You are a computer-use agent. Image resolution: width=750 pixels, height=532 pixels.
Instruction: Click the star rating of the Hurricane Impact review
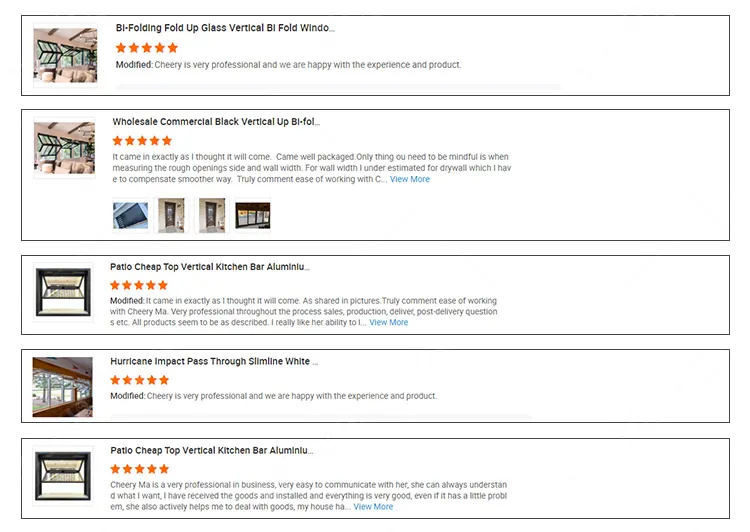point(139,380)
